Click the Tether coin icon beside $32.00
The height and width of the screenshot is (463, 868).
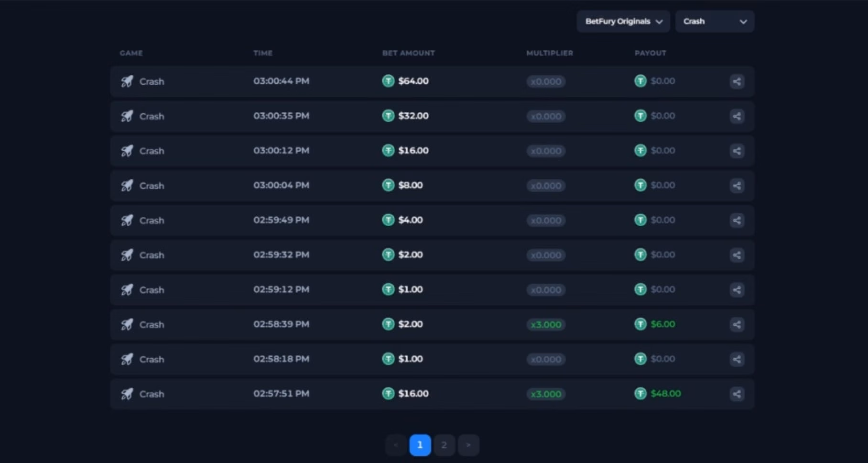coord(388,116)
